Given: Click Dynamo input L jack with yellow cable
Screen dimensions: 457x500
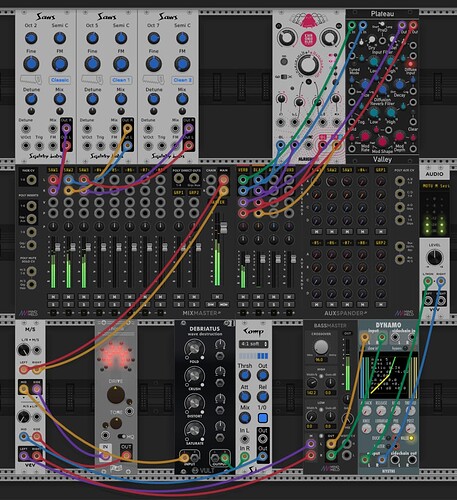Looking at the screenshot, I should [365, 338].
